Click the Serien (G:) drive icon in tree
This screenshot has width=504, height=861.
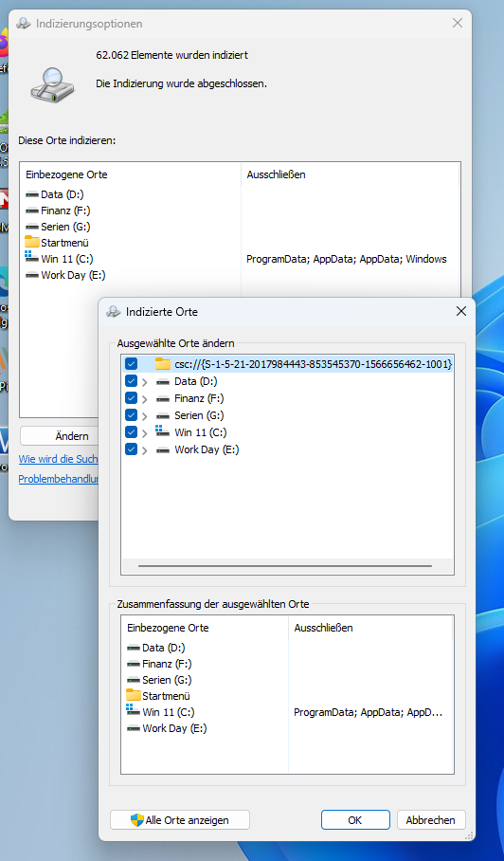pos(163,415)
